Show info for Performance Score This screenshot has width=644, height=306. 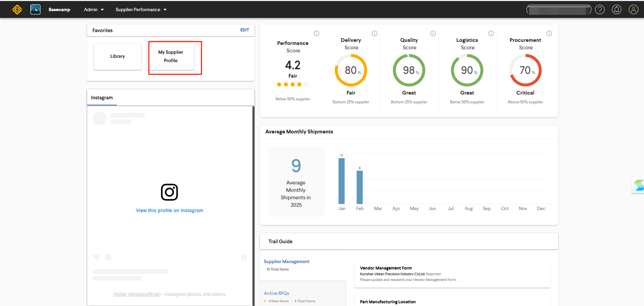[317, 33]
